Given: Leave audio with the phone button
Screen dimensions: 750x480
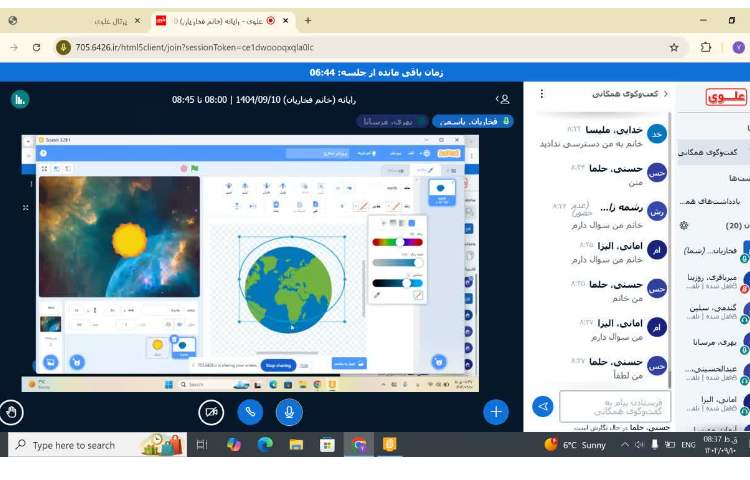Looking at the screenshot, I should tap(250, 412).
